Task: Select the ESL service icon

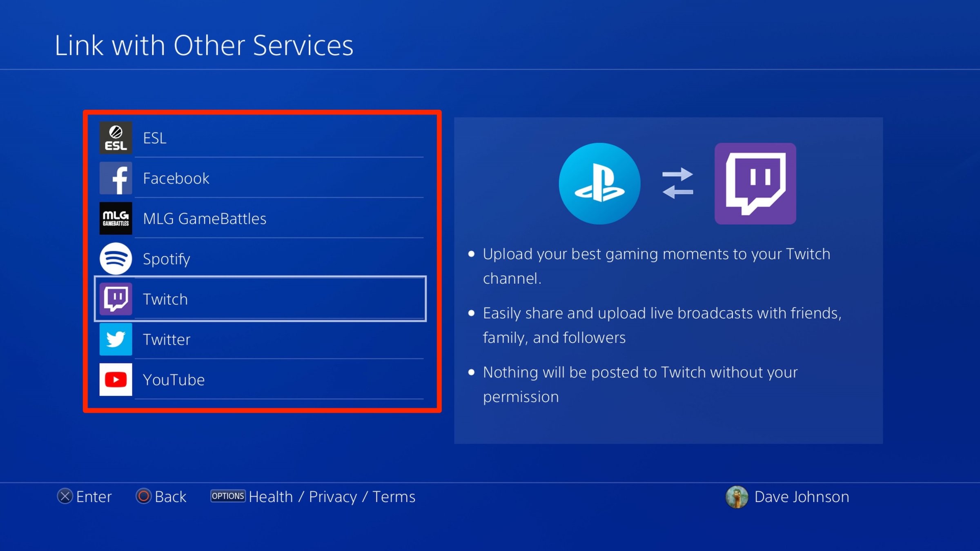Action: pos(116,138)
